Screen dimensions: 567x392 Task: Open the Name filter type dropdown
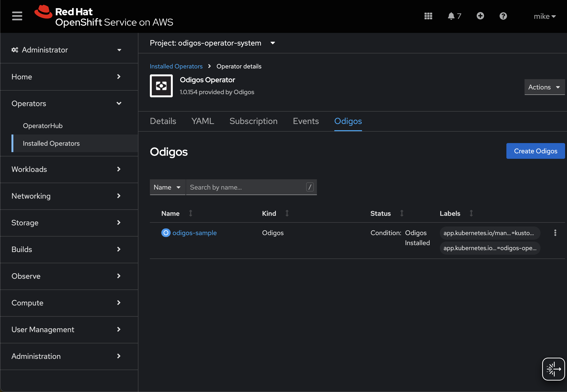(167, 187)
